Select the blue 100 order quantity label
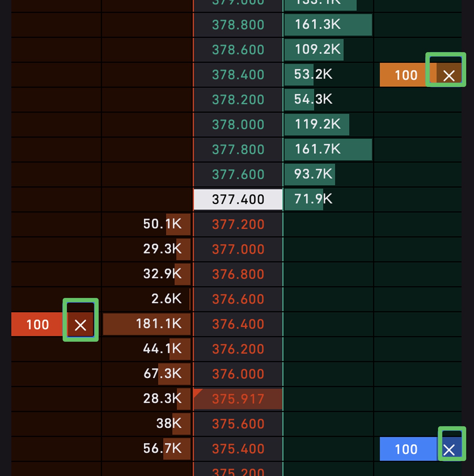Screen dimensions: 474x476 point(406,449)
